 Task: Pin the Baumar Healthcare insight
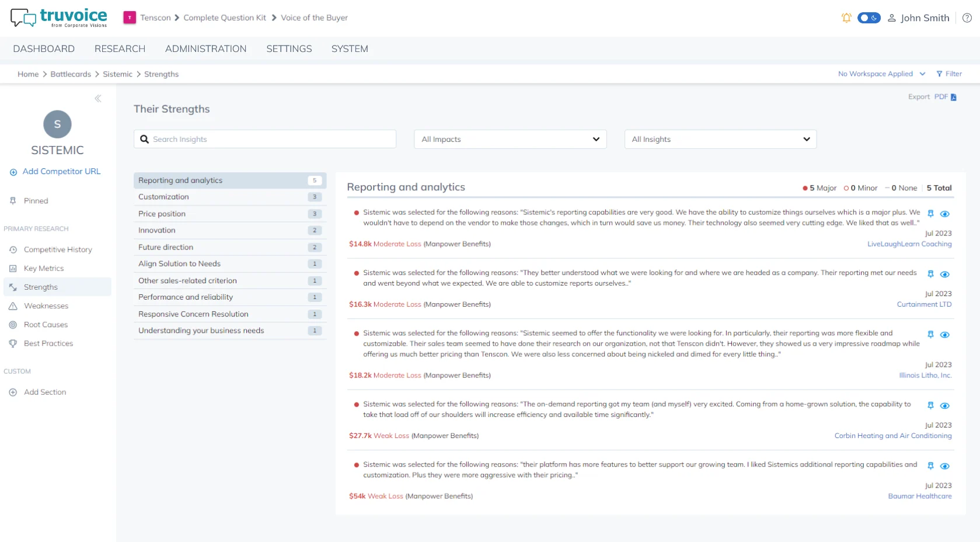[930, 466]
